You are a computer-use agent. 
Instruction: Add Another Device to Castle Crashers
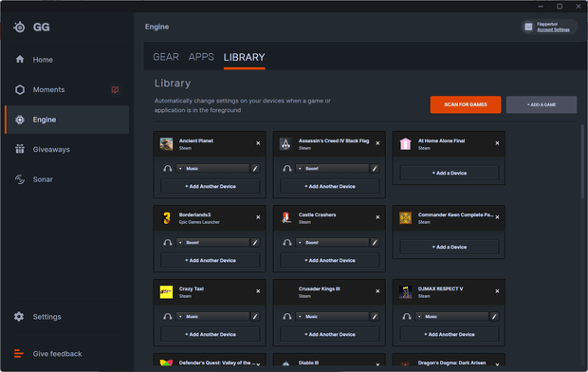[330, 260]
